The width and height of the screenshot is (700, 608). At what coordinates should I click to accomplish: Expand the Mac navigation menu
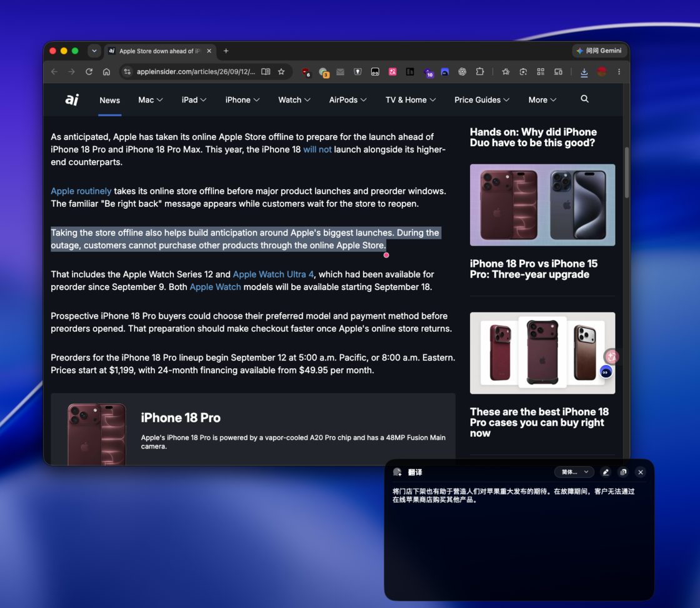coord(151,100)
